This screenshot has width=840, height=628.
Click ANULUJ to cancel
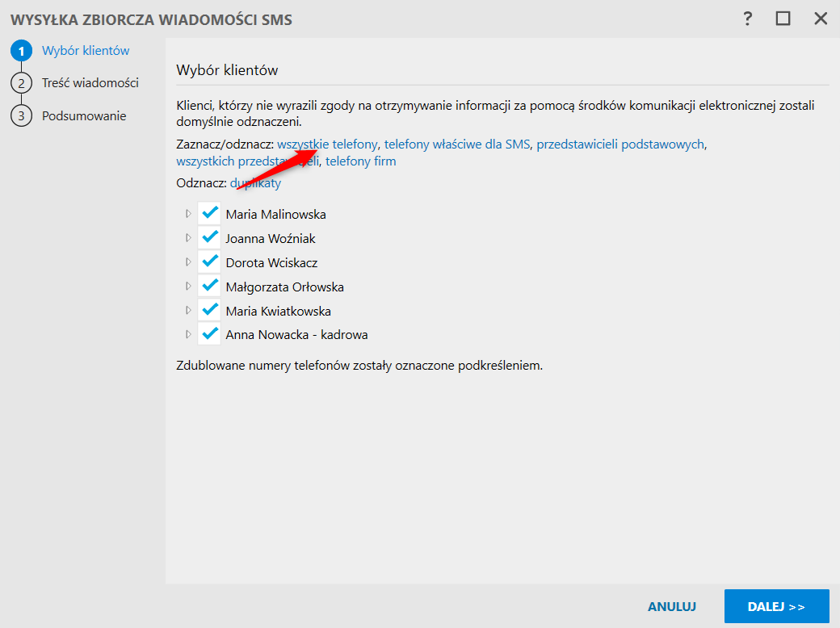(671, 606)
